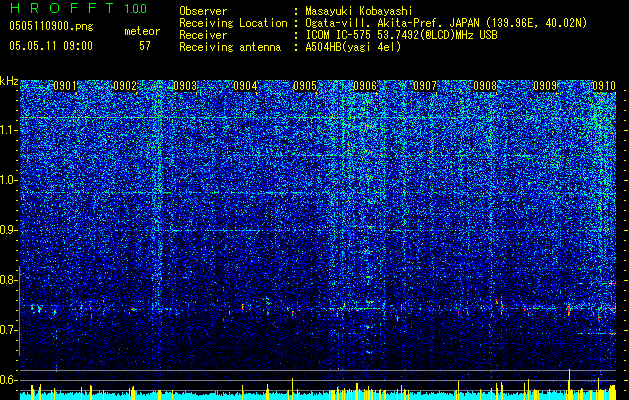Click the meteor count value 57

(145, 46)
